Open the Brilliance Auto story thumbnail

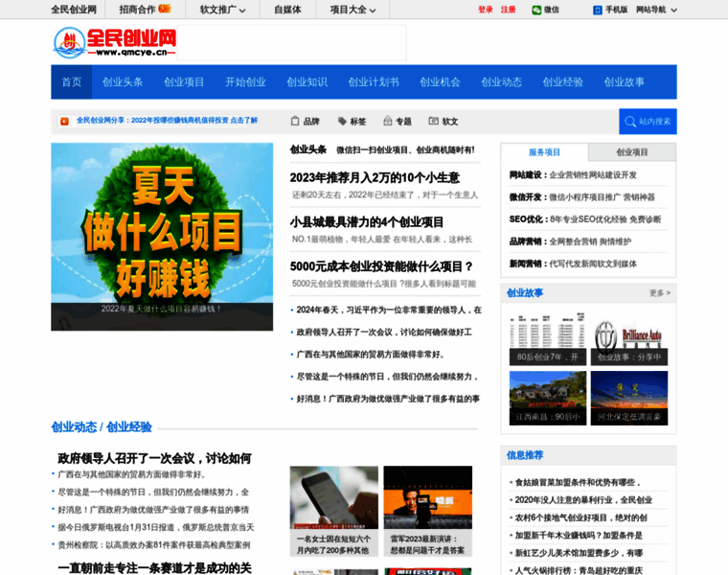[x=629, y=338]
